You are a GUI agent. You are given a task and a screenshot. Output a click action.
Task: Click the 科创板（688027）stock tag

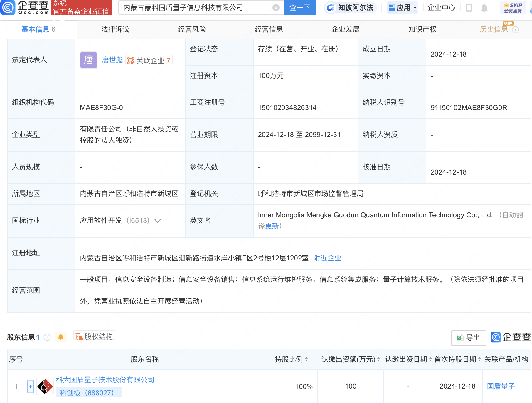(89, 393)
